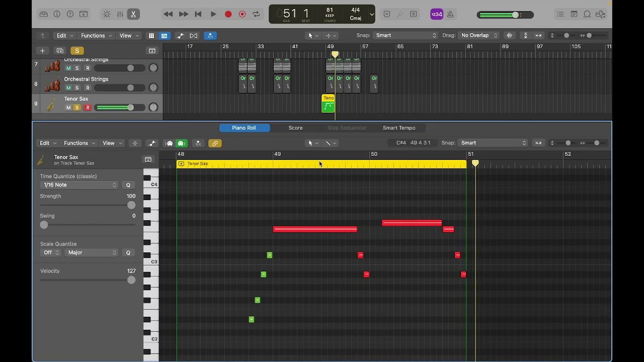Toggle the global Solo S button
This screenshot has height=362, width=644.
[x=77, y=51]
